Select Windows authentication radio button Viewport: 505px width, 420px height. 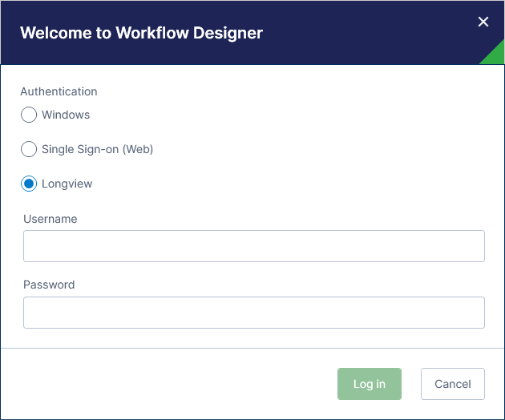tap(29, 115)
